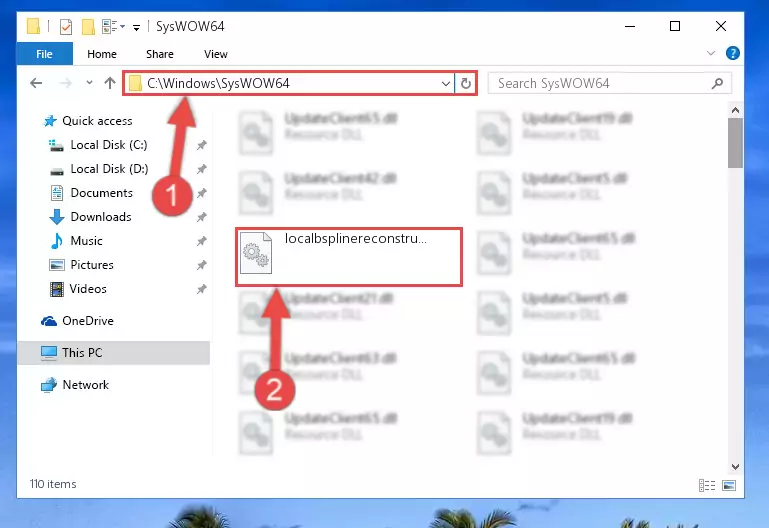Open the Customize Quick Access Toolbar dropdown

136,27
